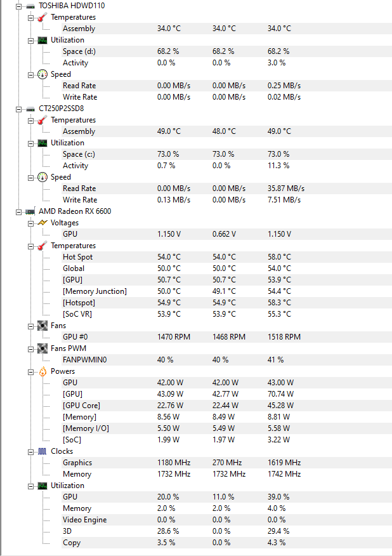Collapse the Fans group expander
This screenshot has width=392, height=556.
[x=31, y=326]
